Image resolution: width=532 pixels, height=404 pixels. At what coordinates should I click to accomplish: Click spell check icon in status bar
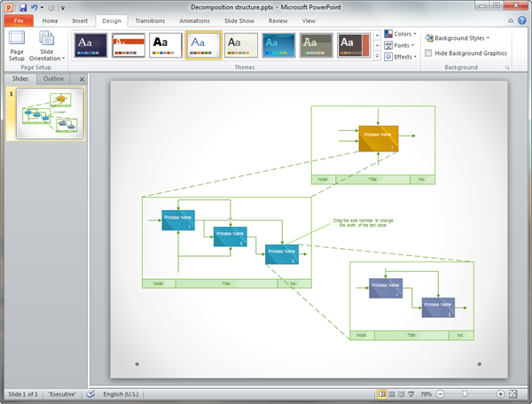[90, 394]
